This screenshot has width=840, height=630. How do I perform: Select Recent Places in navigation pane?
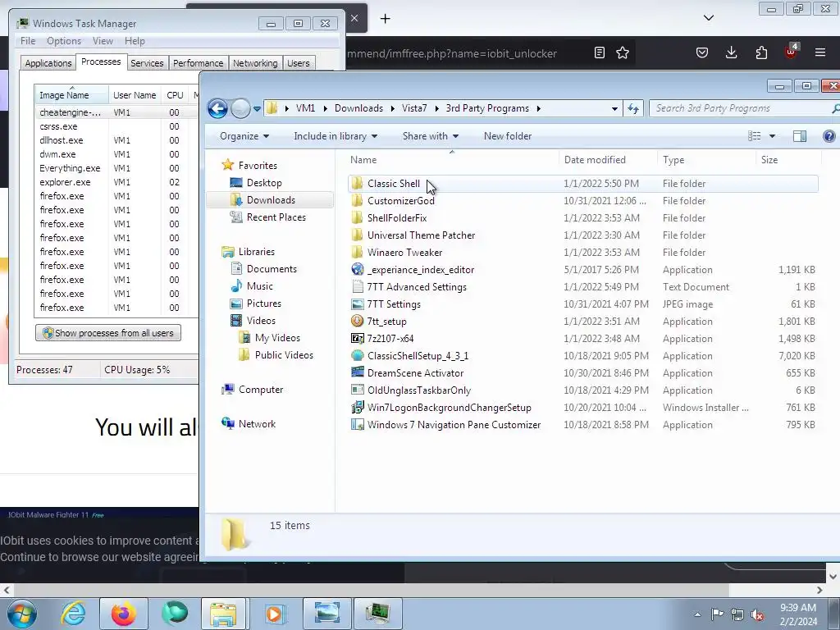tap(276, 217)
